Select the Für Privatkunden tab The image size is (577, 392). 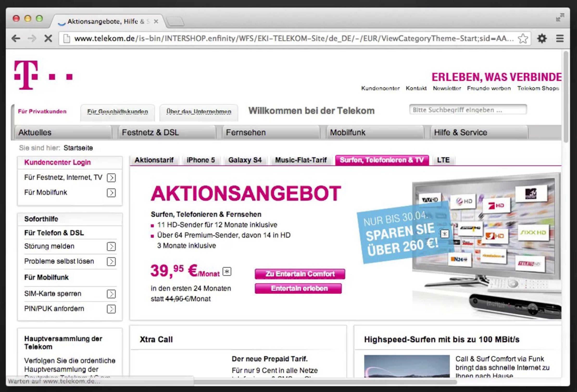42,111
